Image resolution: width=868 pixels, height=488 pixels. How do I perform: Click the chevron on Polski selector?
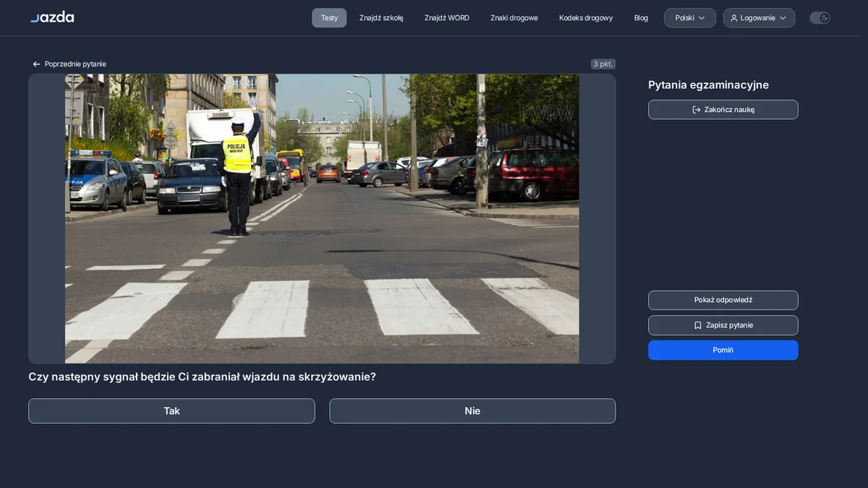(702, 18)
